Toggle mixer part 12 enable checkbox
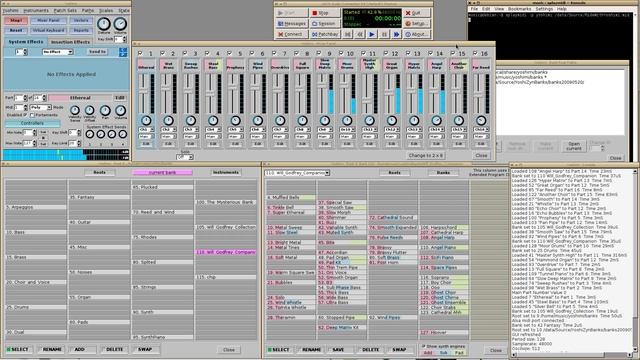Image resolution: width=640 pixels, height=360 pixels. [x=386, y=53]
